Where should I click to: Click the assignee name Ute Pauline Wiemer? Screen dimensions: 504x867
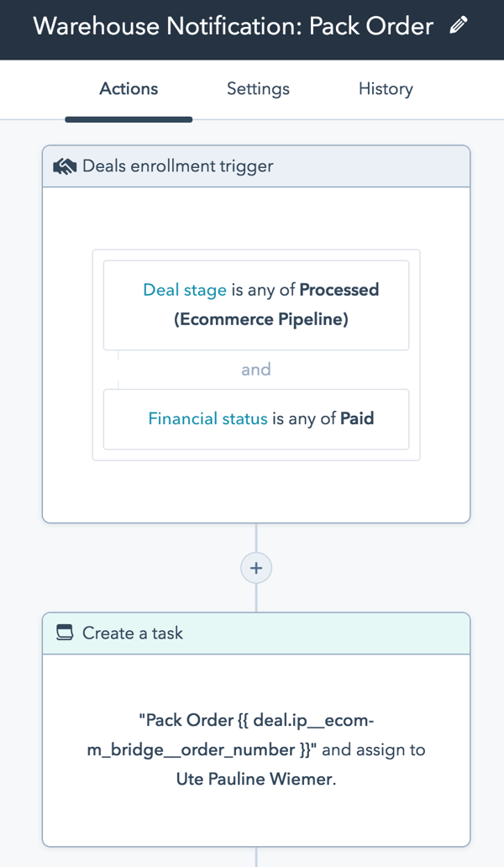click(255, 779)
